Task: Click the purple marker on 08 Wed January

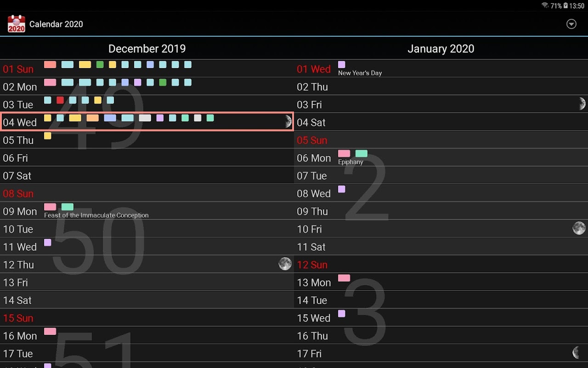Action: point(342,189)
